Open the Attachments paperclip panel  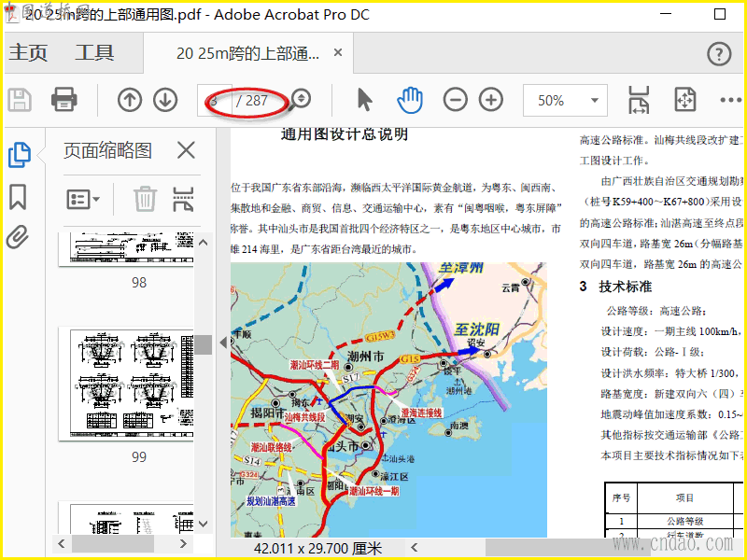[18, 237]
